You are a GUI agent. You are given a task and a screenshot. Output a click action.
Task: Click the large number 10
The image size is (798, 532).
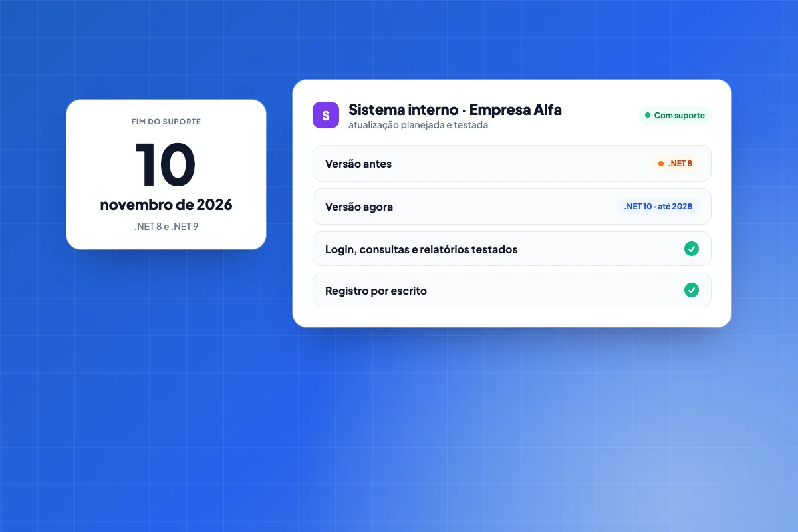[166, 165]
